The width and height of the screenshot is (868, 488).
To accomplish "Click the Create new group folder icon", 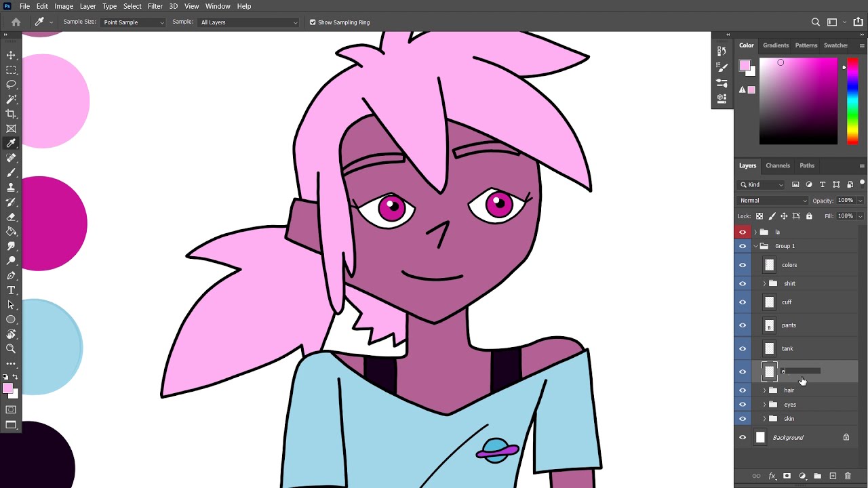I will pos(817,476).
